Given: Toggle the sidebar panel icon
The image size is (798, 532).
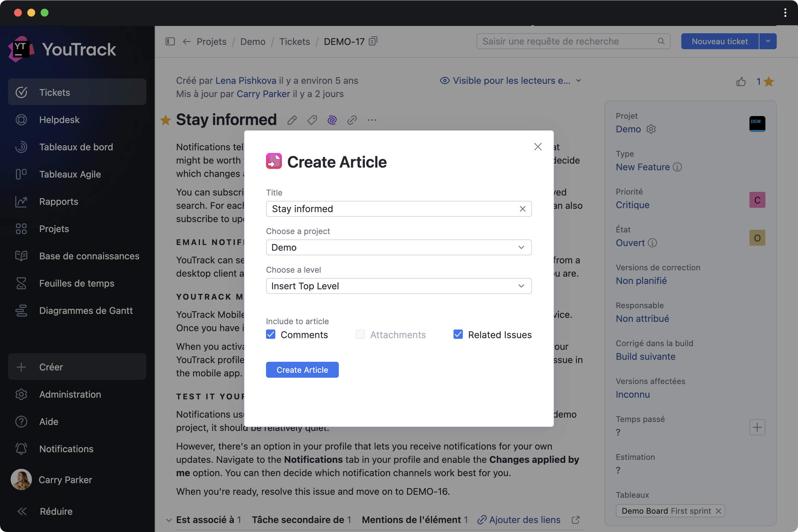Looking at the screenshot, I should pyautogui.click(x=170, y=41).
